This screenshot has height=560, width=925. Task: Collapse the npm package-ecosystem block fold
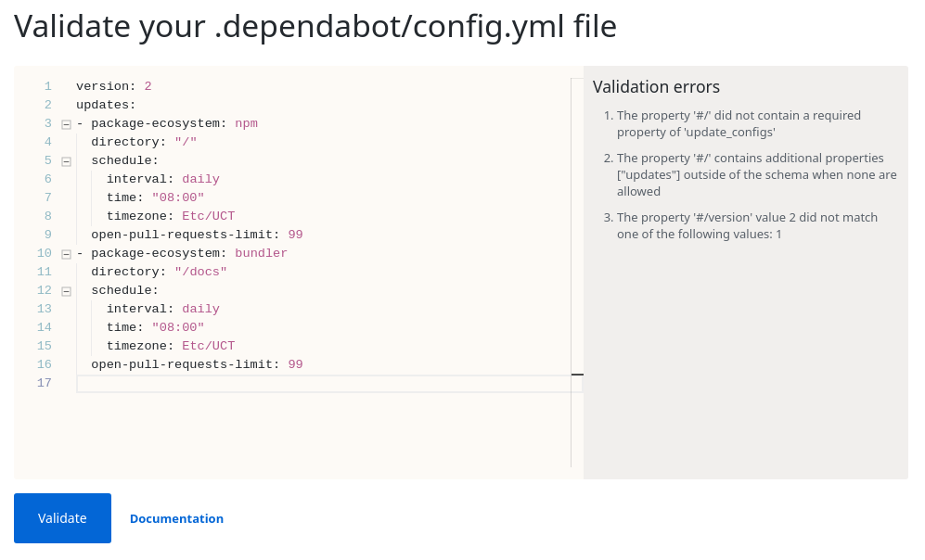click(66, 124)
